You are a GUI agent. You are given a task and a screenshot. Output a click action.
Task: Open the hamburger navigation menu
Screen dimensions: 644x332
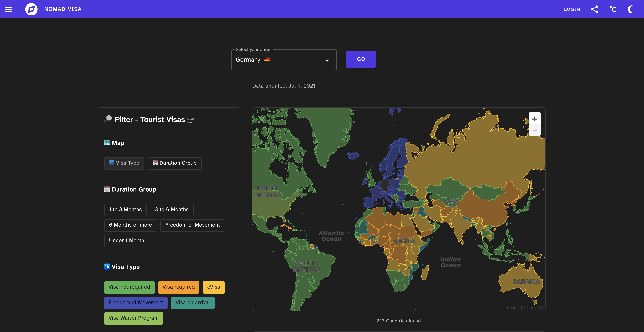(8, 9)
